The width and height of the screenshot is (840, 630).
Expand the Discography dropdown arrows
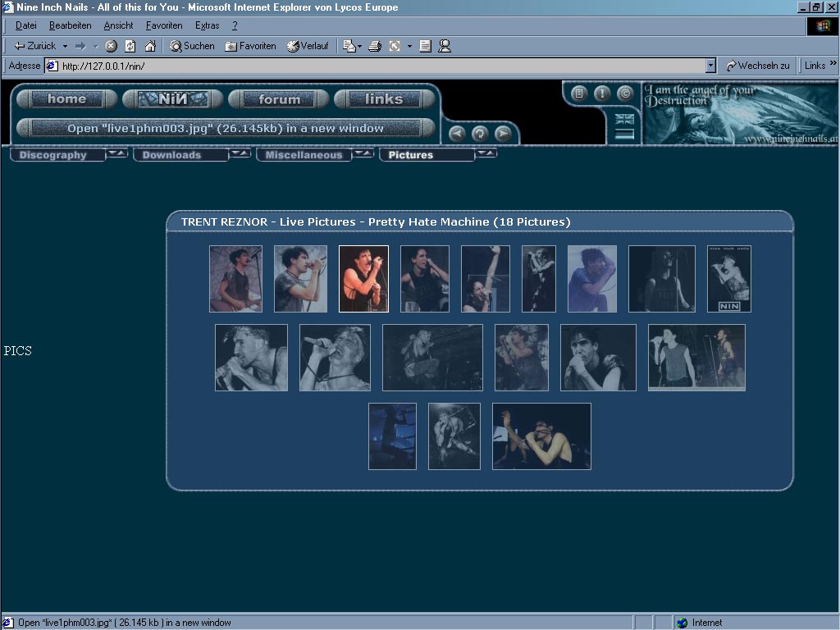[x=116, y=153]
